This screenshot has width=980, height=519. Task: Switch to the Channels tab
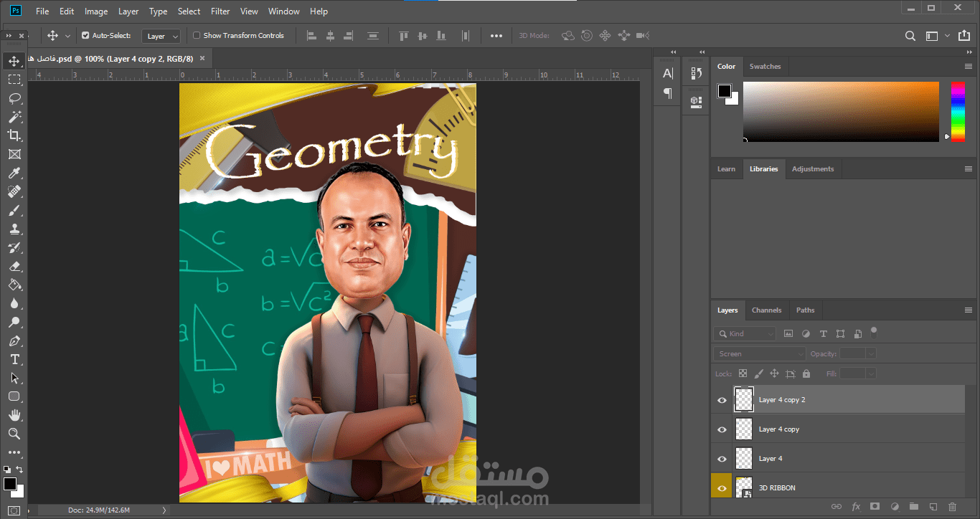766,310
